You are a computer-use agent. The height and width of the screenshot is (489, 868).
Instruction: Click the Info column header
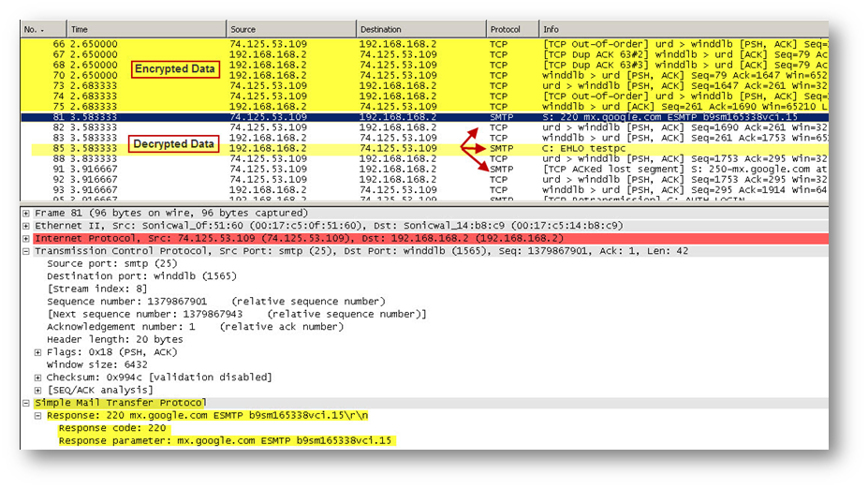click(684, 30)
